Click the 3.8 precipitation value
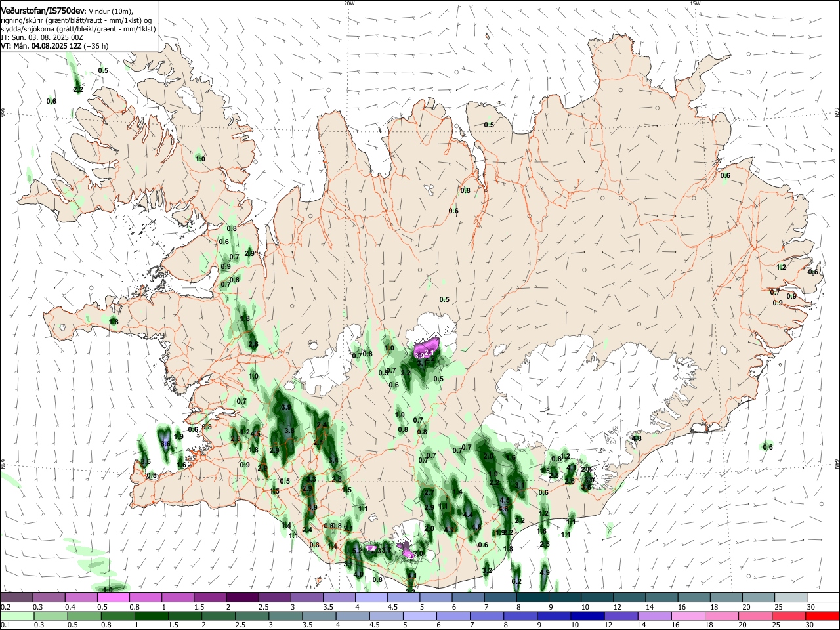The image size is (840, 630). 289,430
